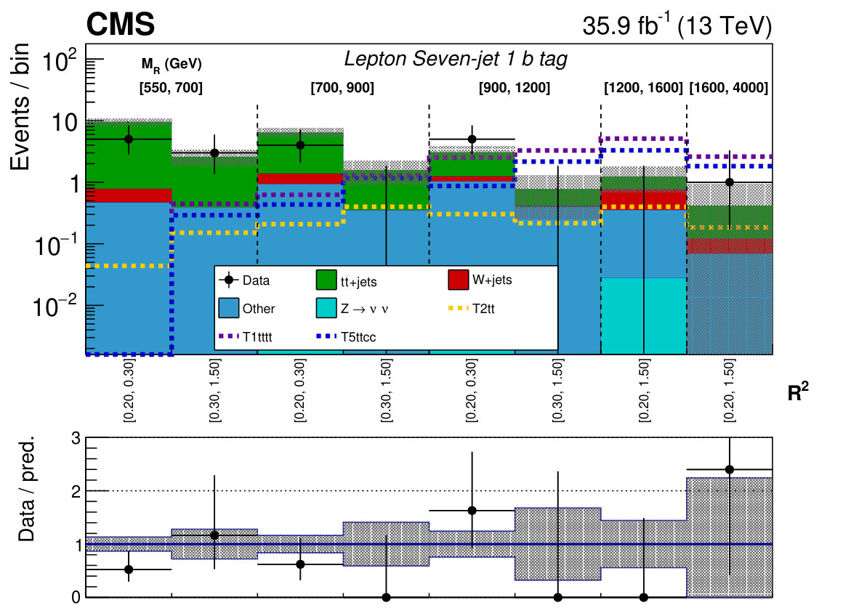Image resolution: width=859 pixels, height=616 pixels.
Task: Click the R² axis label
Action: [x=798, y=392]
